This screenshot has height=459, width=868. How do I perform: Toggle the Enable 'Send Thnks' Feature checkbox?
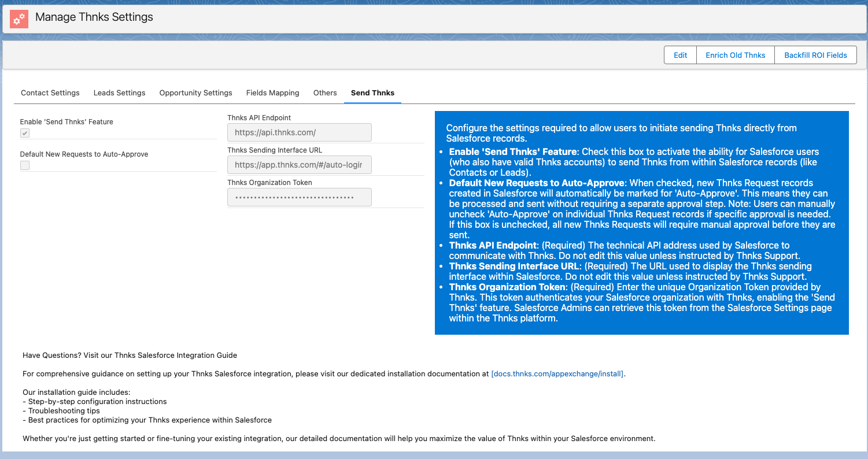click(25, 133)
